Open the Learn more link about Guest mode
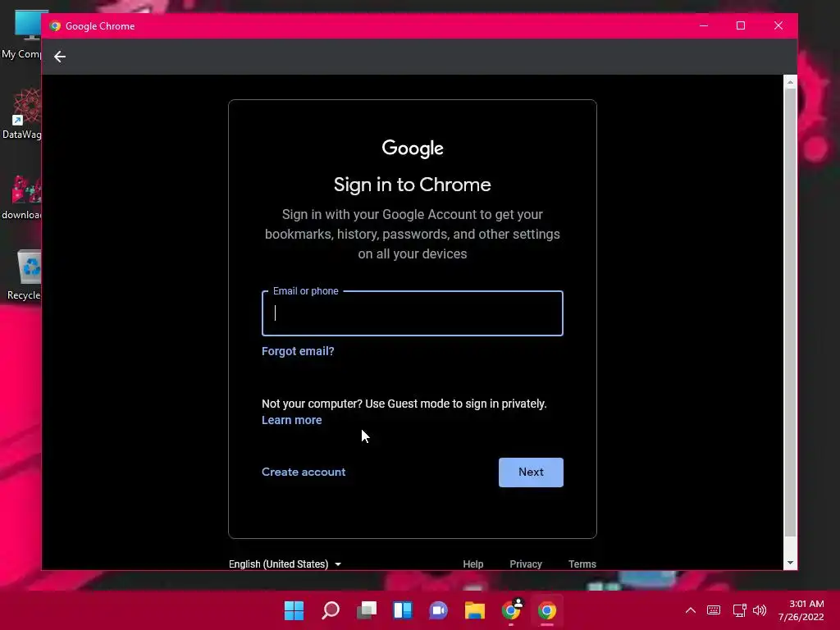Image resolution: width=840 pixels, height=630 pixels. 291,420
